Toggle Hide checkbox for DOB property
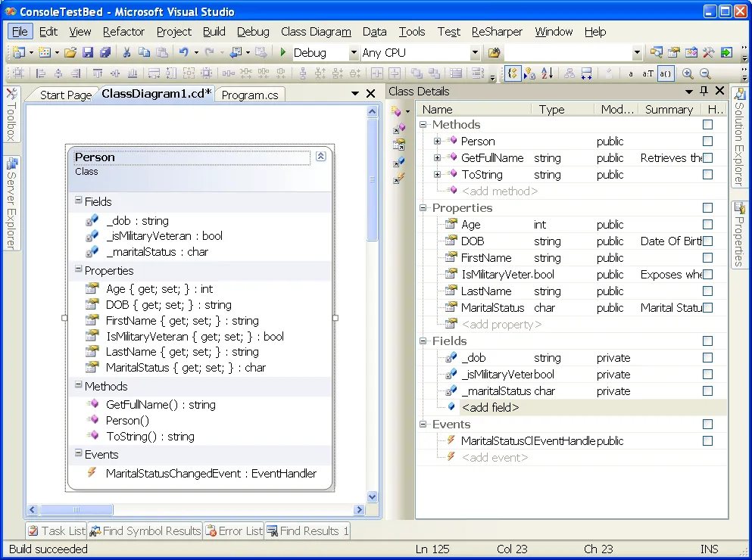The height and width of the screenshot is (560, 752). click(707, 241)
